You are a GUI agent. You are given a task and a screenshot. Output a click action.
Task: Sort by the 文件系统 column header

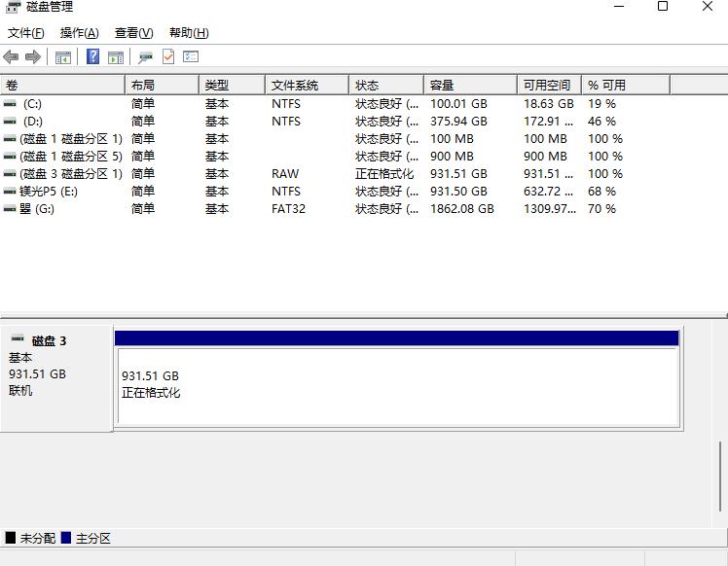307,86
